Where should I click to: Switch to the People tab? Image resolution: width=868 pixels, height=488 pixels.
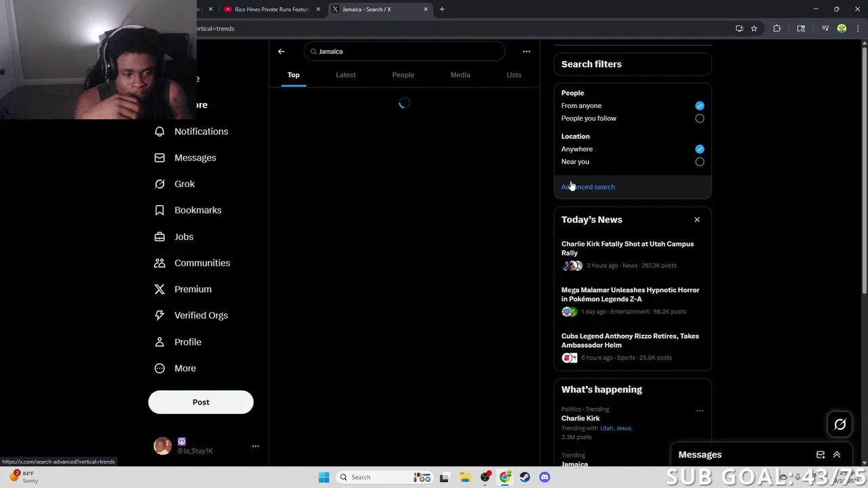[403, 75]
